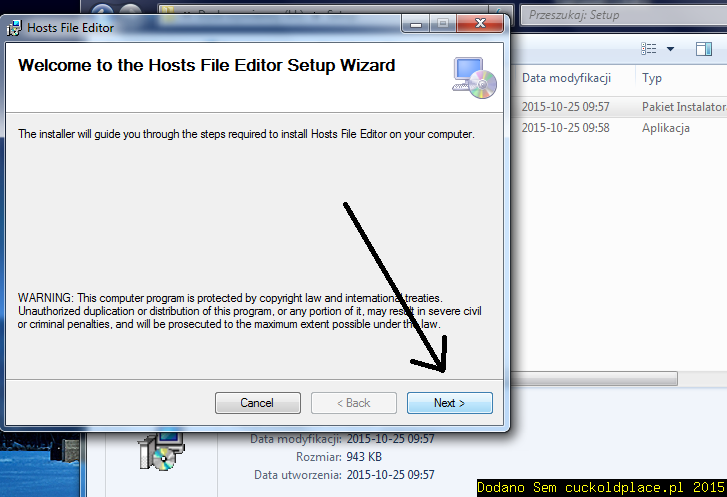Click the Przeszukaj: Setup search box
The height and width of the screenshot is (497, 727).
point(623,15)
